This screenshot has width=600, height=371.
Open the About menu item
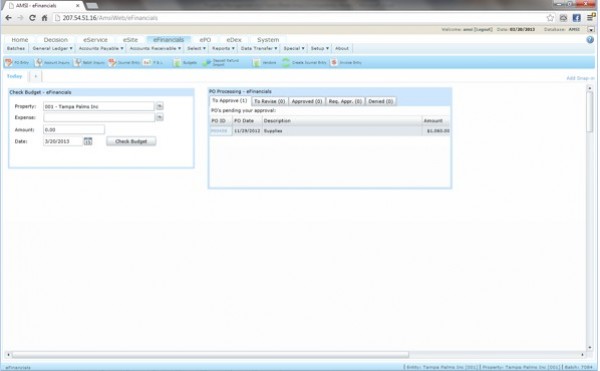[342, 49]
